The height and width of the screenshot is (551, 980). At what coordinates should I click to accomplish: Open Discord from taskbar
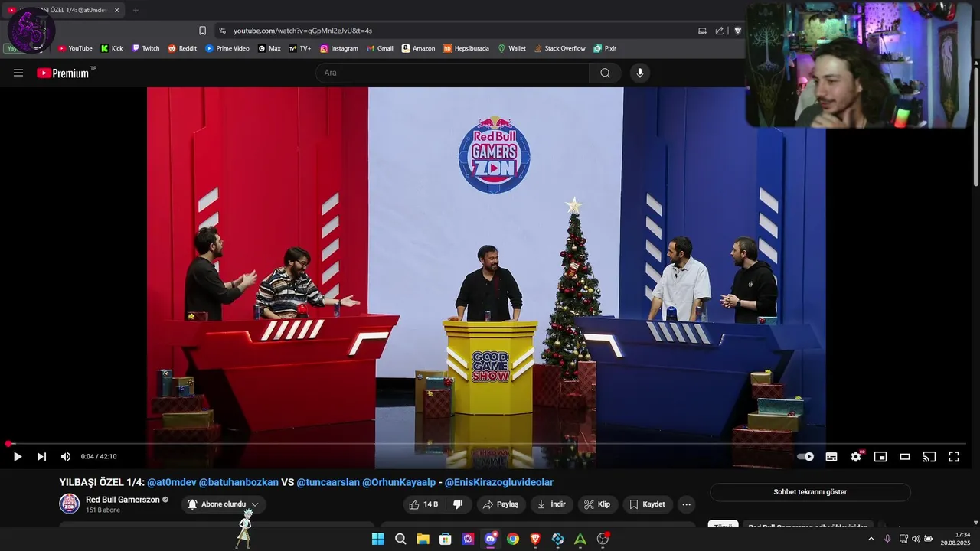pyautogui.click(x=491, y=539)
